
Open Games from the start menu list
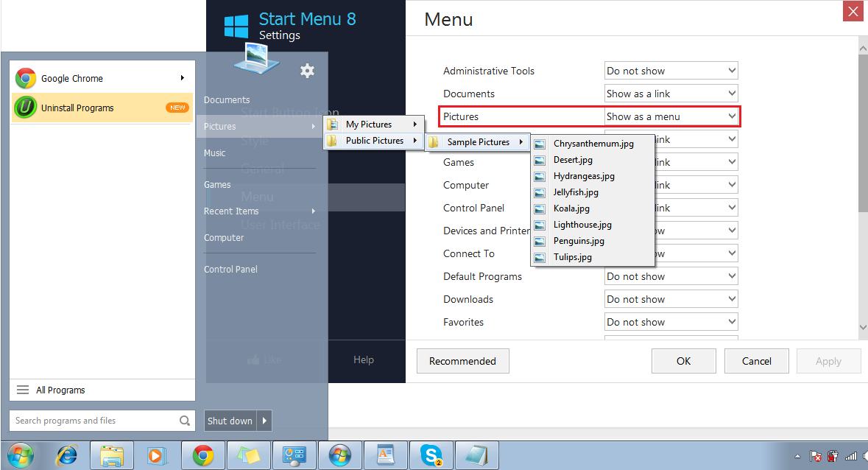[218, 184]
